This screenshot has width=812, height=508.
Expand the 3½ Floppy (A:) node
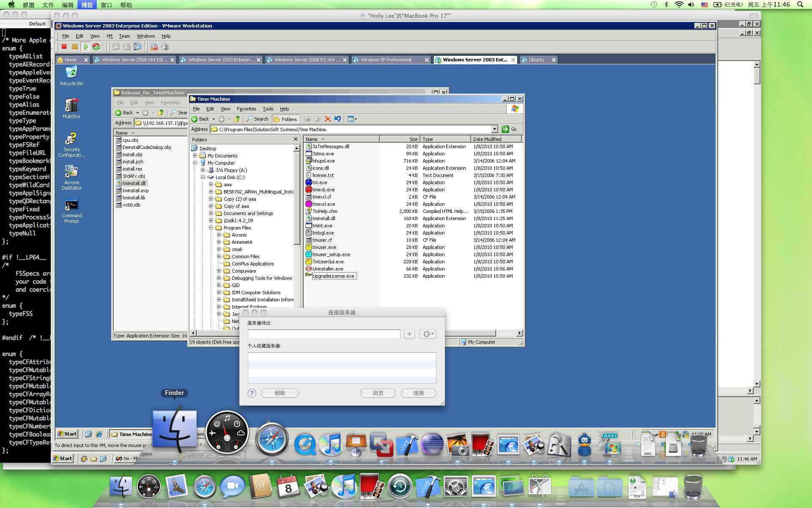(x=203, y=170)
